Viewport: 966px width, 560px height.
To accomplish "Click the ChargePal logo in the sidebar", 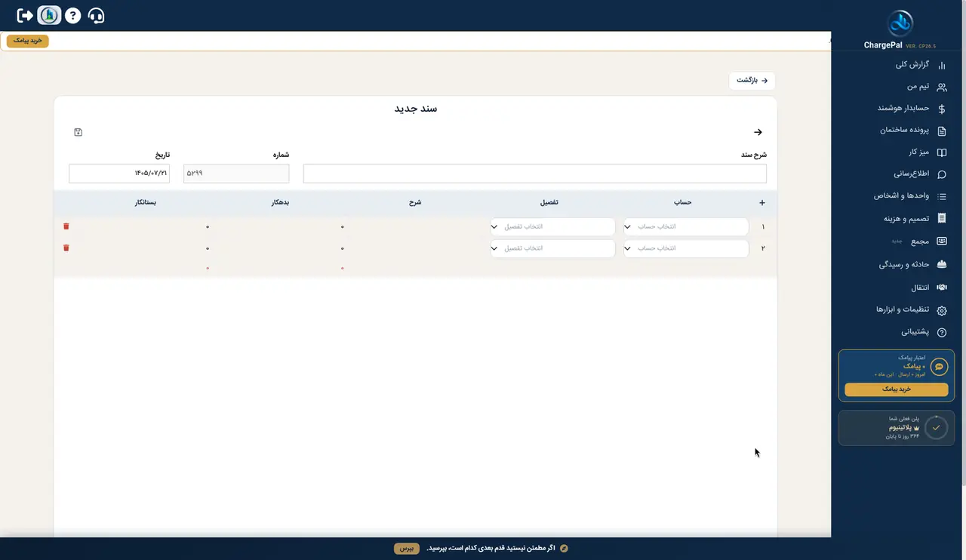I will coord(900,23).
